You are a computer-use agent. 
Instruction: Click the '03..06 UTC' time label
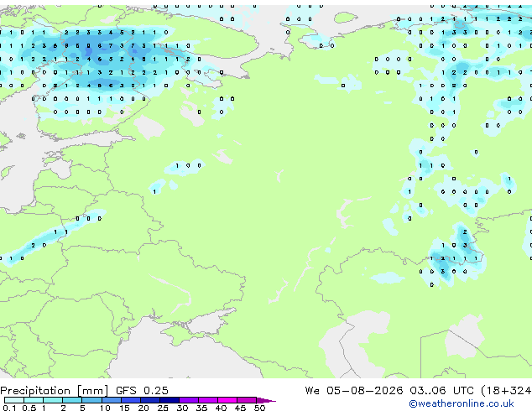point(441,391)
